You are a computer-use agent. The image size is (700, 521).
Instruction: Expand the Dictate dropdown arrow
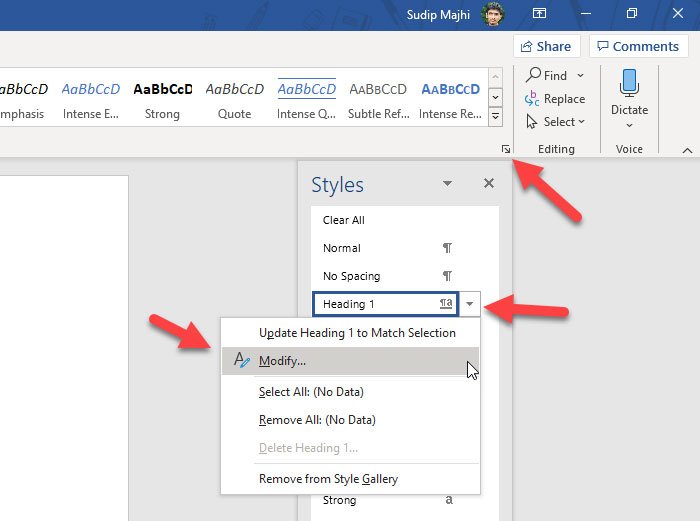(629, 125)
